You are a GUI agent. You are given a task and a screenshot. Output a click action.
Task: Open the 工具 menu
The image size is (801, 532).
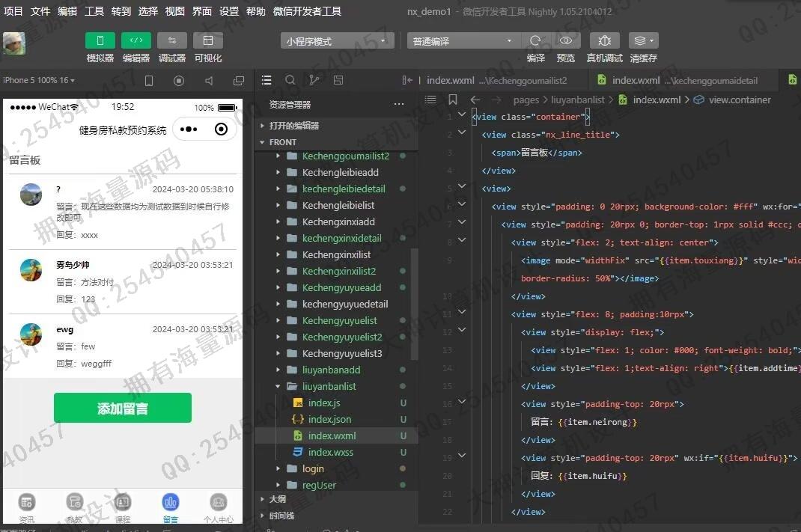pos(94,11)
